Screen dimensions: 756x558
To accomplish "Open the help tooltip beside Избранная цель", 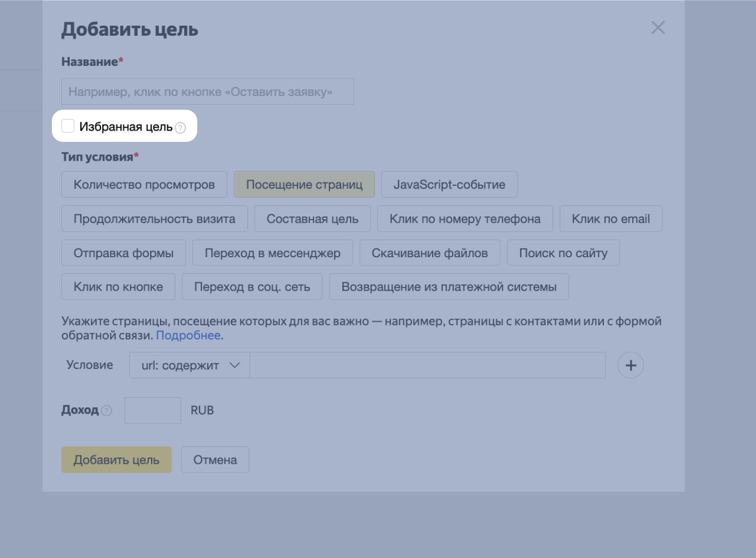I will click(x=180, y=128).
